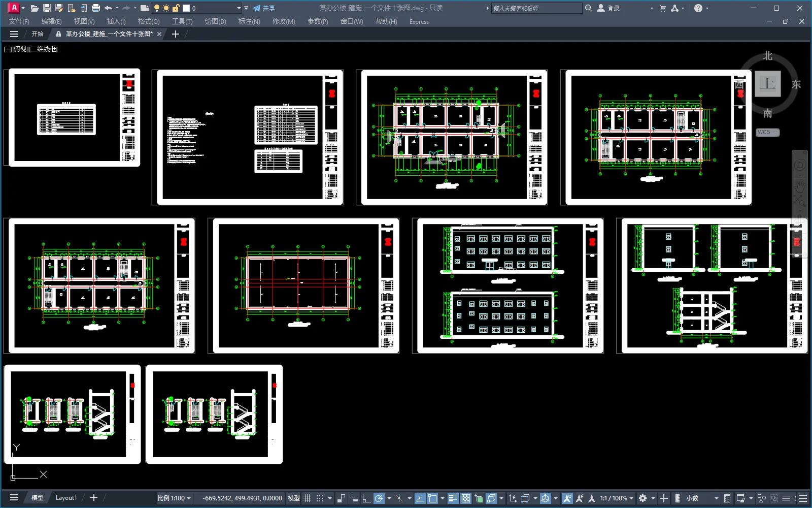Click the ViewCube 上 top face

click(767, 84)
